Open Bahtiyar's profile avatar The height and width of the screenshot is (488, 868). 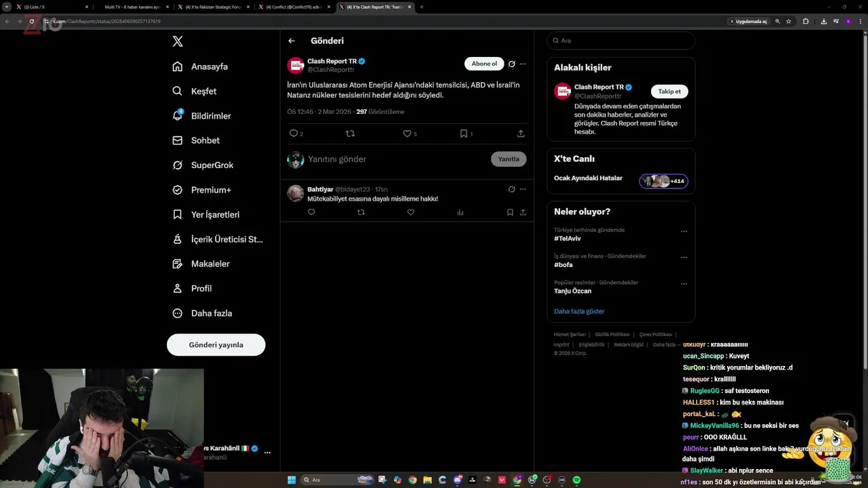click(296, 193)
